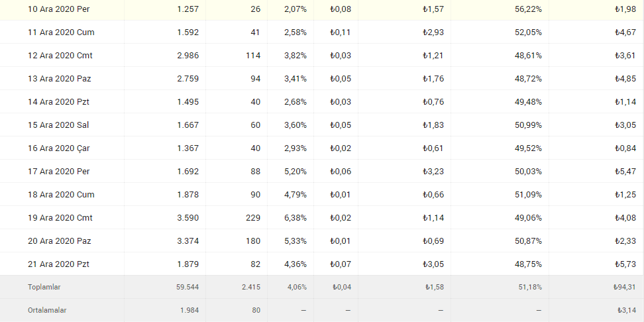Screen dimensions: 644x322
Task: Select the 10 Ara 2020 Per row
Action: pyautogui.click(x=322, y=9)
